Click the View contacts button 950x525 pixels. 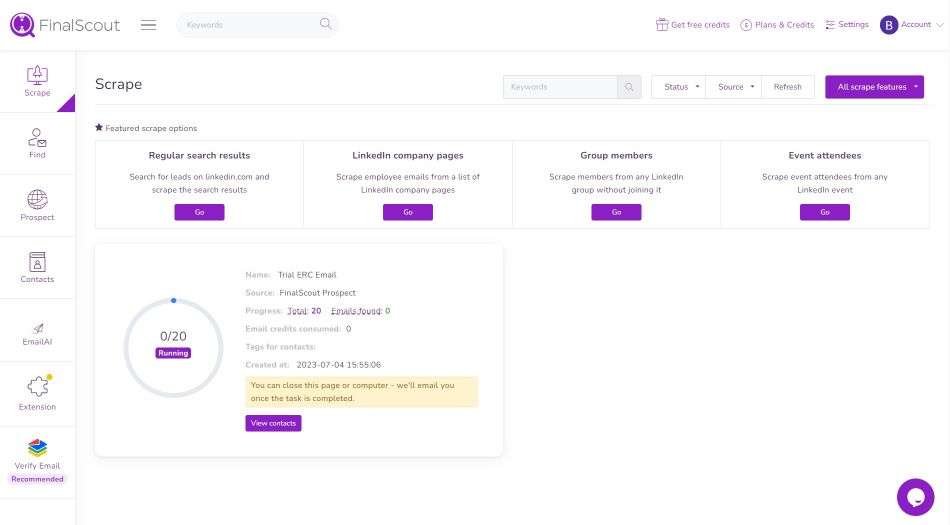pyautogui.click(x=273, y=423)
